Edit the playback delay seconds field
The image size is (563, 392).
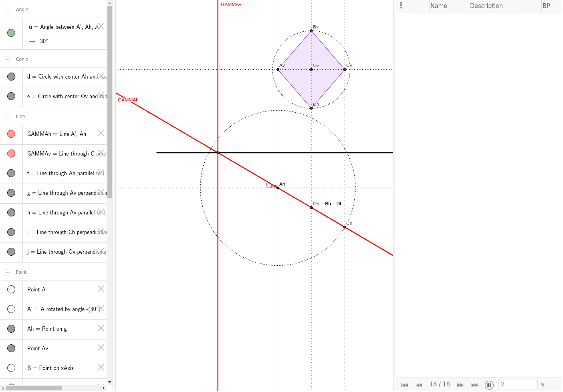click(518, 384)
